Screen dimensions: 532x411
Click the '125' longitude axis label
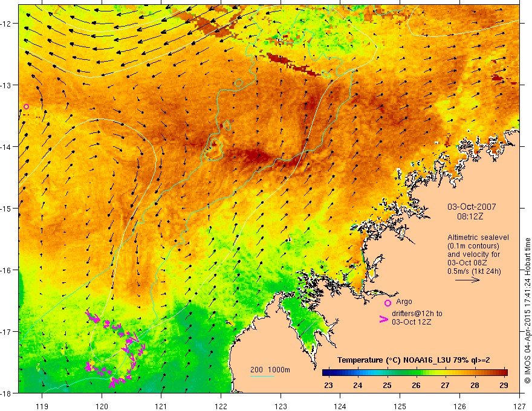point(400,406)
